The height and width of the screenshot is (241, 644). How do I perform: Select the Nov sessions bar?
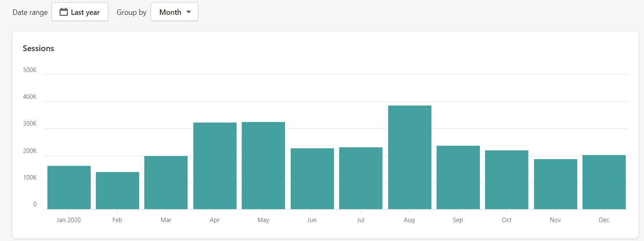click(555, 184)
